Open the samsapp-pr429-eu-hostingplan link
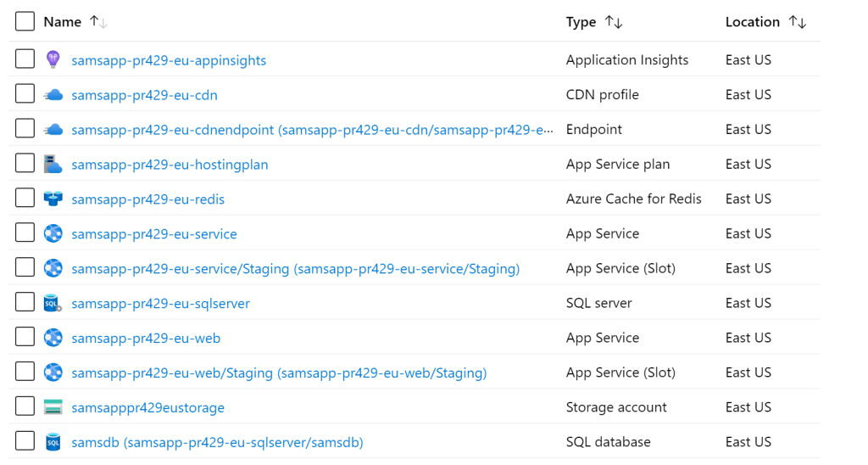This screenshot has width=868, height=465. tap(170, 165)
